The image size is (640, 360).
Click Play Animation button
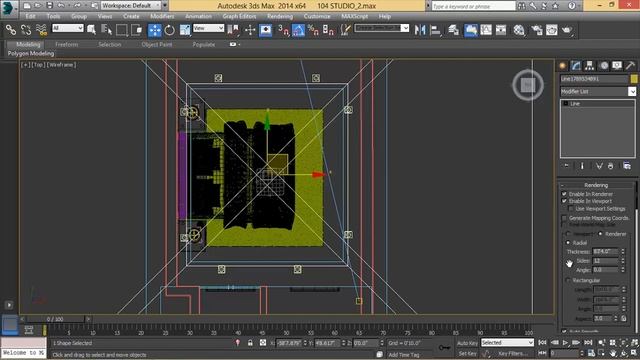point(565,343)
